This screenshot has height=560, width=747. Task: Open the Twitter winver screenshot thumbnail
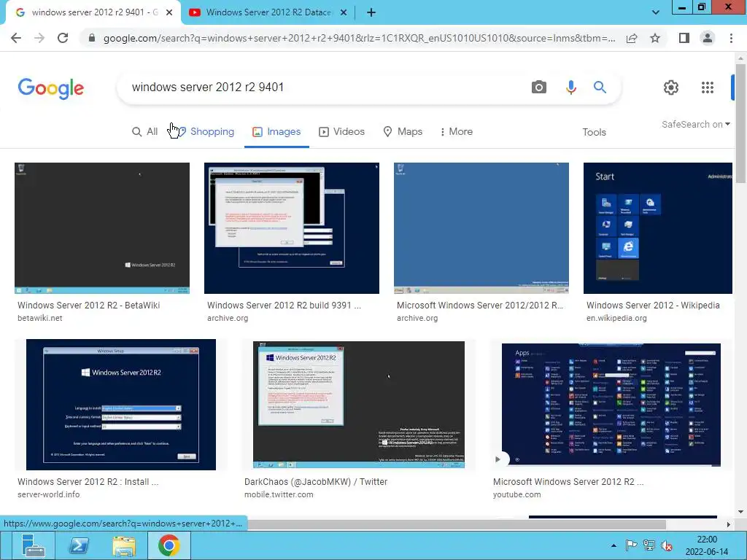coord(359,404)
